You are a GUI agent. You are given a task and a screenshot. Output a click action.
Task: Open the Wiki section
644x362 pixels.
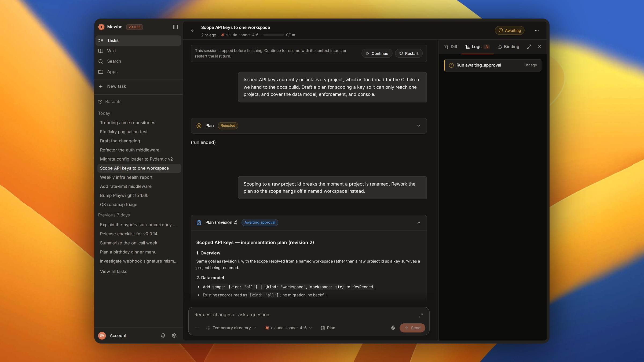pyautogui.click(x=138, y=51)
